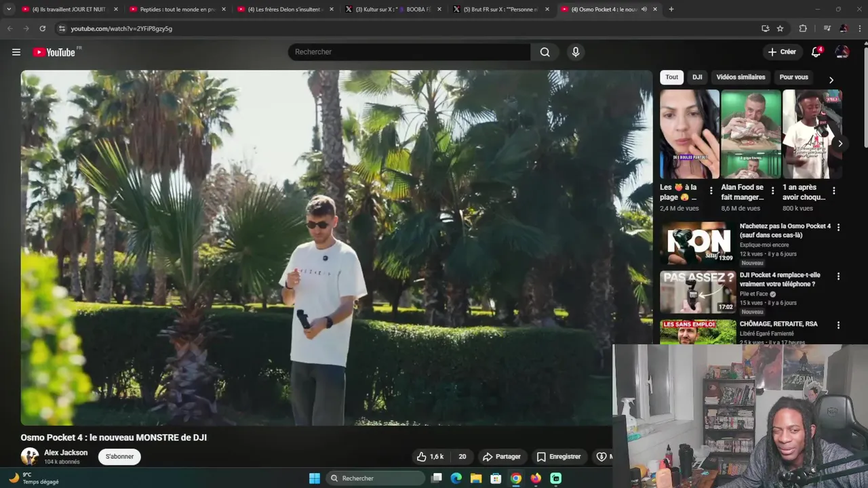
Task: Launch Microsoft Edge from the taskbar
Action: click(x=456, y=479)
